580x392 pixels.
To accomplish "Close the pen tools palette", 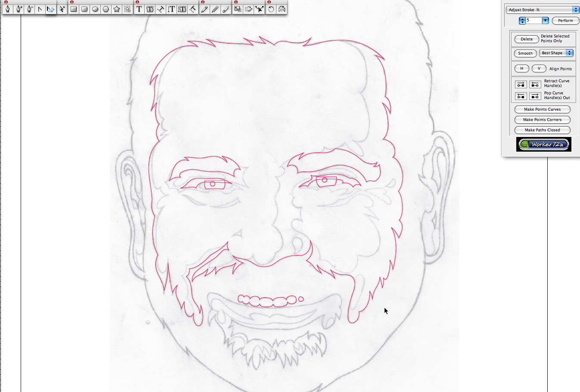I will click(x=6, y=2).
